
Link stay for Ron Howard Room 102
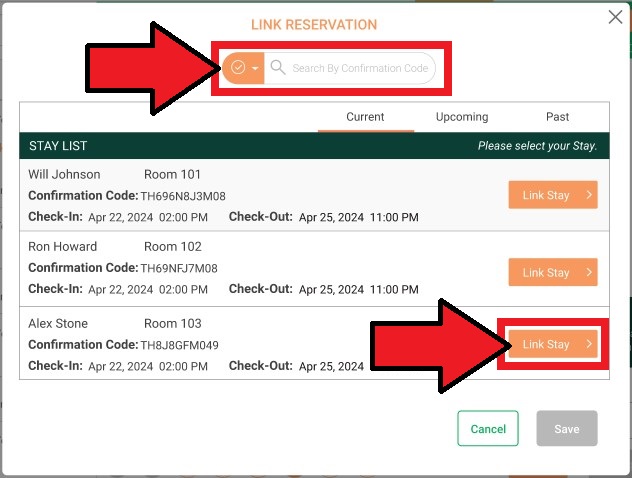tap(553, 272)
